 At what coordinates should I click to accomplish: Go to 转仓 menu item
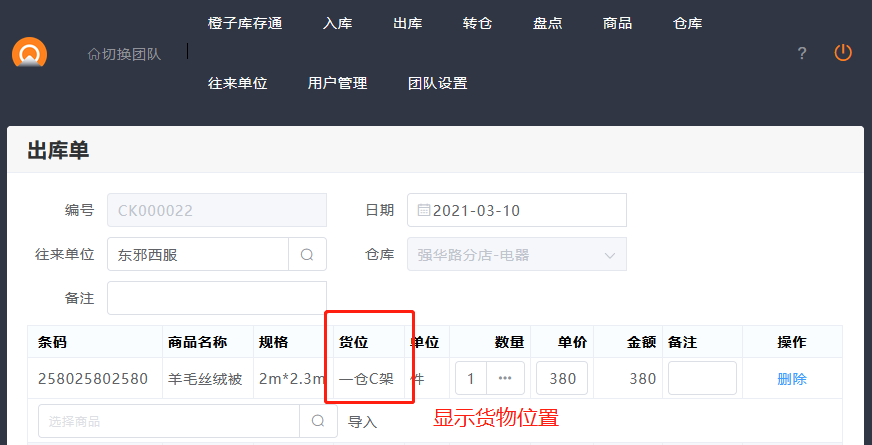tap(478, 23)
